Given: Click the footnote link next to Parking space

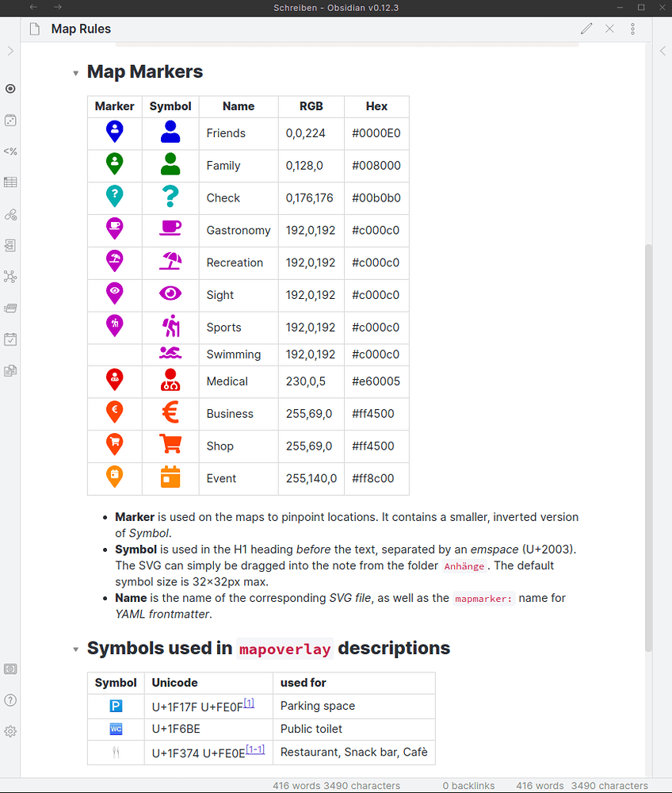Looking at the screenshot, I should pos(249,701).
